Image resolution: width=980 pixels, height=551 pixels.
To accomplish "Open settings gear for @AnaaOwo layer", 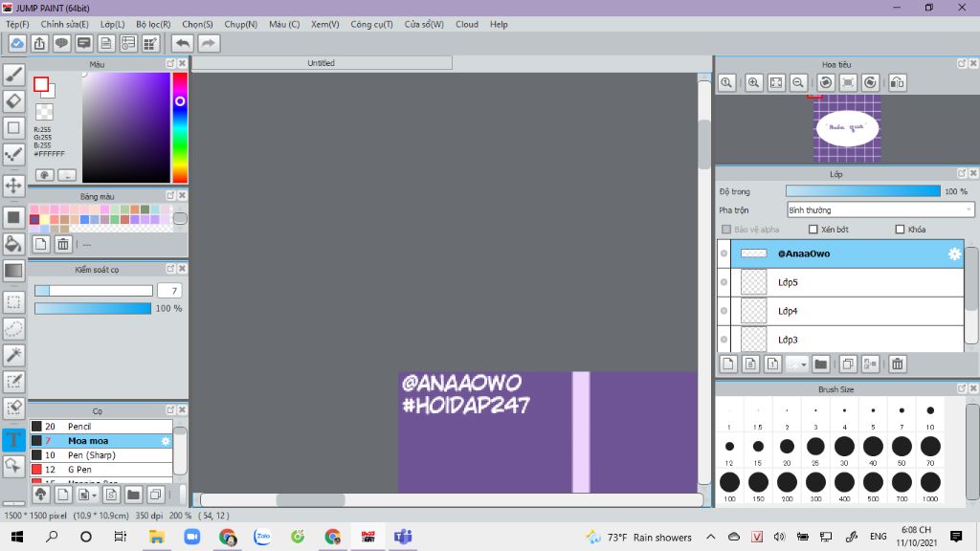I will [x=954, y=253].
